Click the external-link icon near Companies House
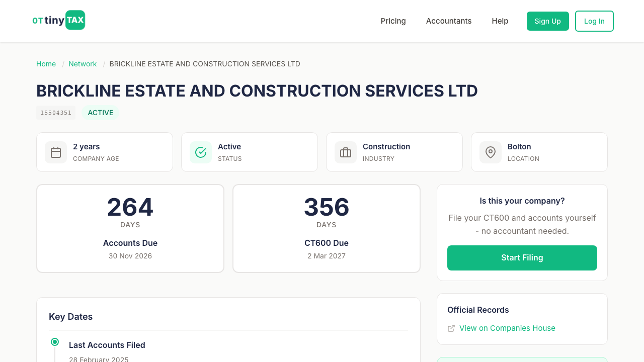Screen dimensions: 644x362 pyautogui.click(x=451, y=328)
